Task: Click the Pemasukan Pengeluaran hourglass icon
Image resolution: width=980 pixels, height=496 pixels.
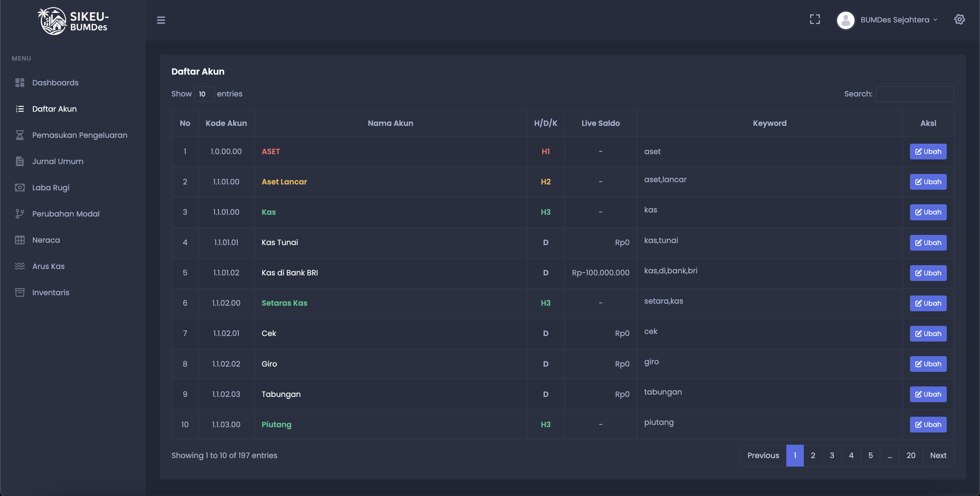Action: pos(20,135)
